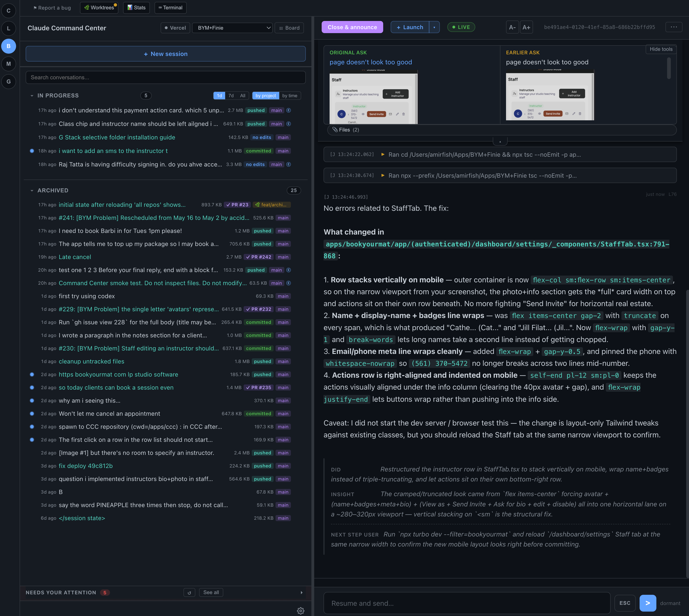
Task: Open the Earlier Ask screenshot thumbnail
Action: pos(550,95)
